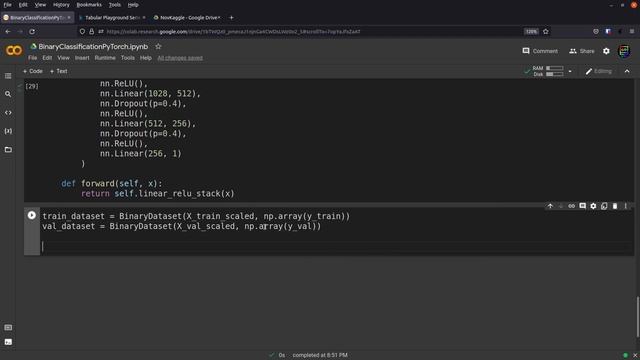Viewport: 640px width, 360px height.
Task: Open the command palette icon at sidebar bottom
Action: pyautogui.click(x=8, y=327)
